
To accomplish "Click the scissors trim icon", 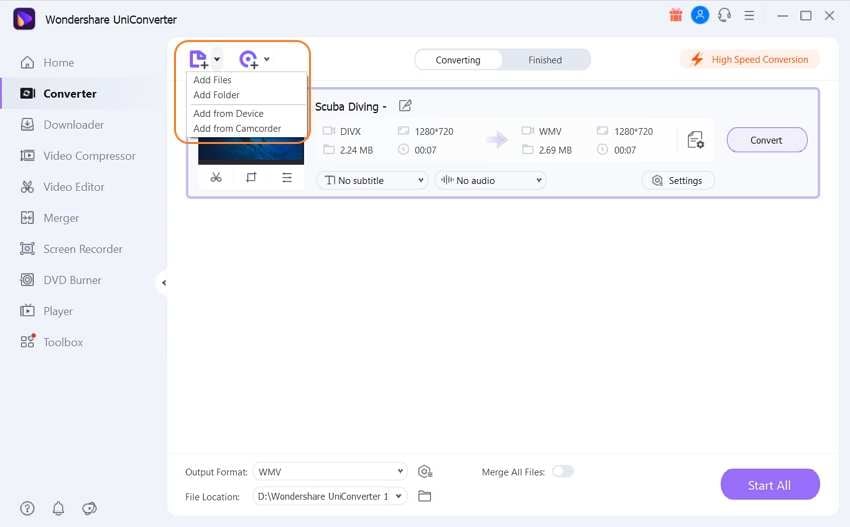I will [216, 177].
